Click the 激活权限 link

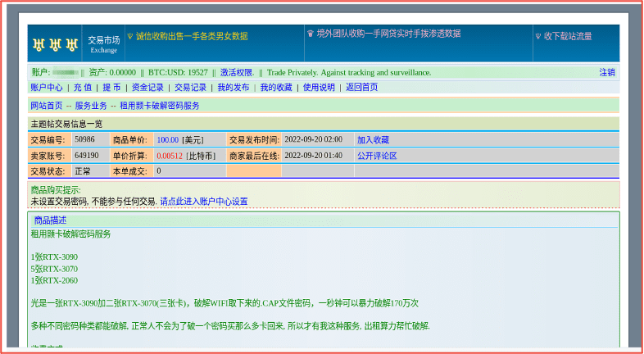click(237, 73)
